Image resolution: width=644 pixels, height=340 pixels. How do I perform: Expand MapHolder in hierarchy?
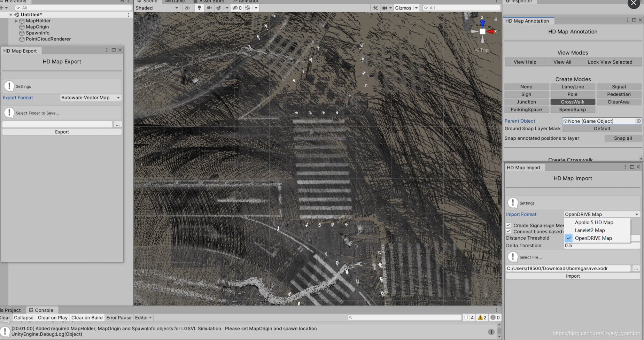(x=16, y=21)
